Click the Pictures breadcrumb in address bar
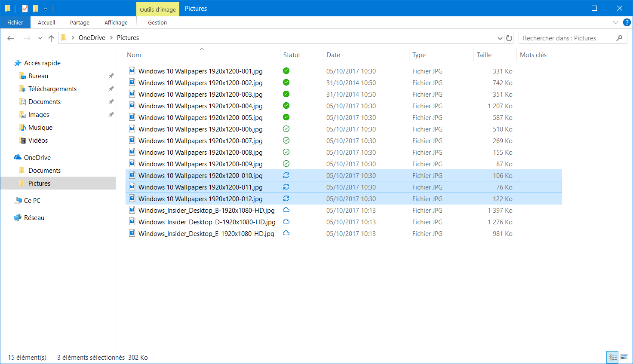The height and width of the screenshot is (364, 633). coord(128,38)
